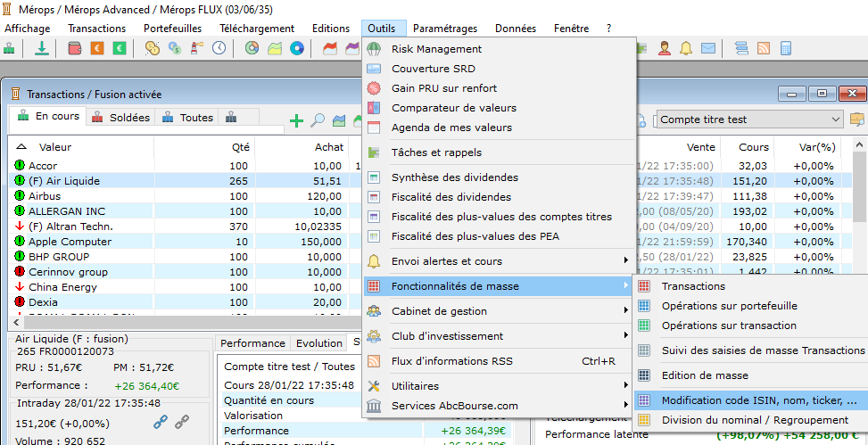
Task: Open the Paramétrages menu
Action: [445, 29]
